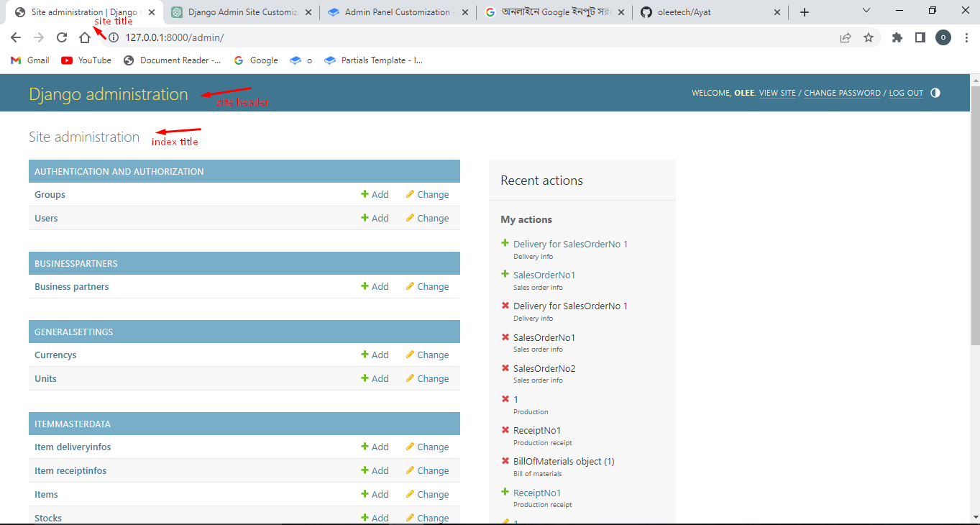
Task: Toggle the browser side panel icon
Action: (920, 37)
